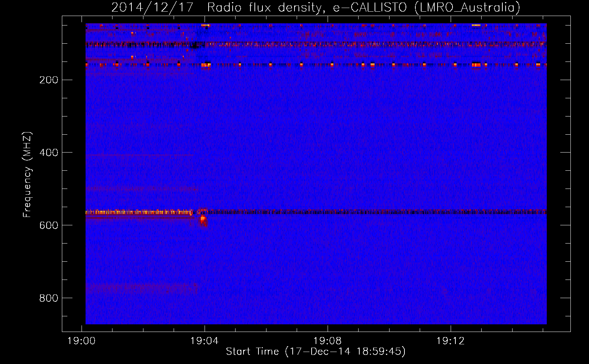
Task: Click the 600 frequency tick label
Action: pos(49,225)
